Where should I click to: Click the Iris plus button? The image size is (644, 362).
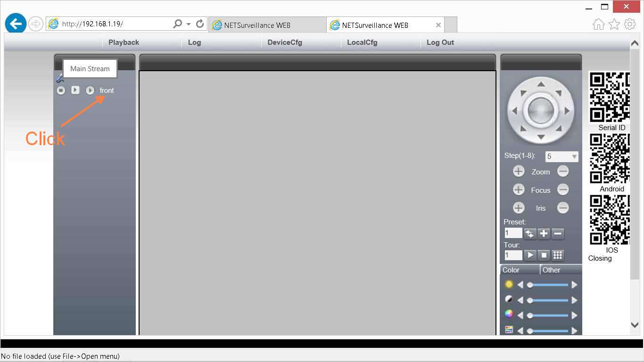coord(519,208)
